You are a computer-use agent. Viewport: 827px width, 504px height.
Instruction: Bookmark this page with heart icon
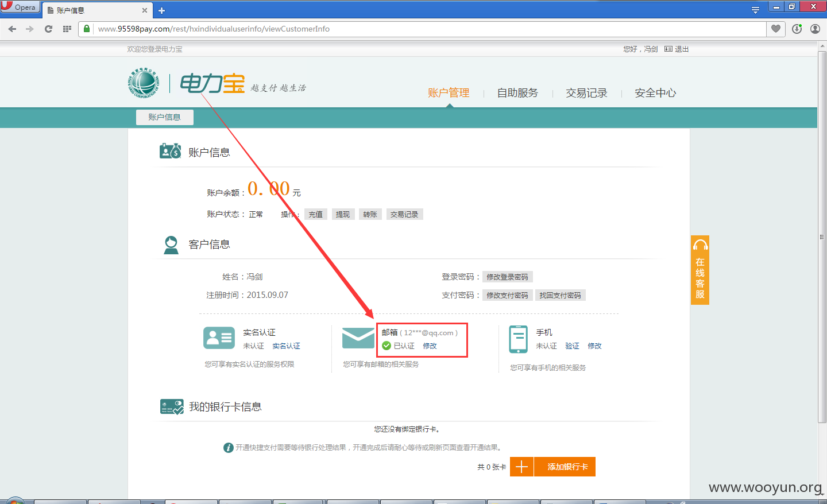(776, 29)
